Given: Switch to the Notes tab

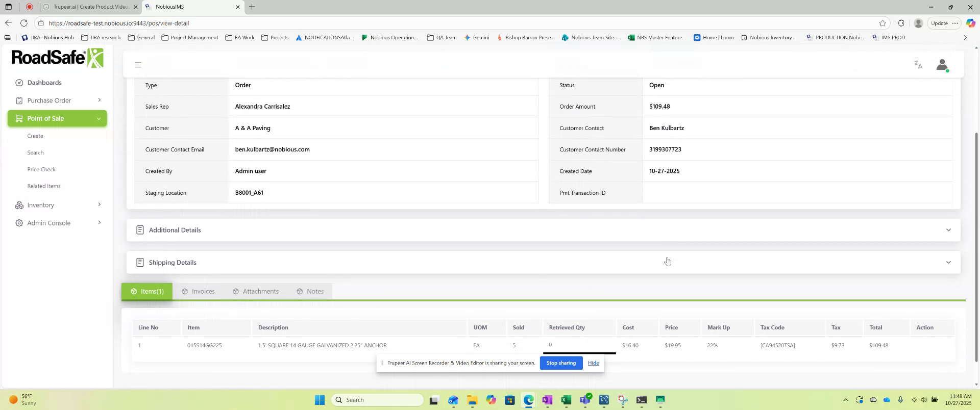Looking at the screenshot, I should (310, 292).
